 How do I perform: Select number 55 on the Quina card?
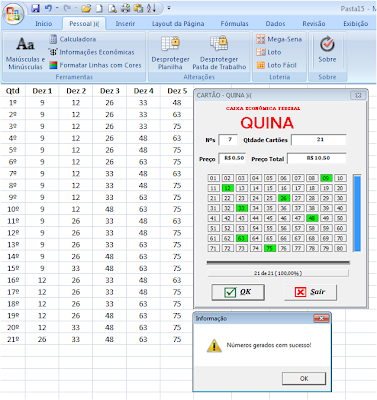(270, 228)
